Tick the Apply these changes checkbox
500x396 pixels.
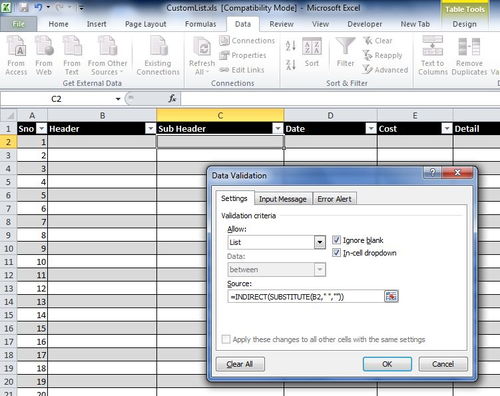pos(226,339)
